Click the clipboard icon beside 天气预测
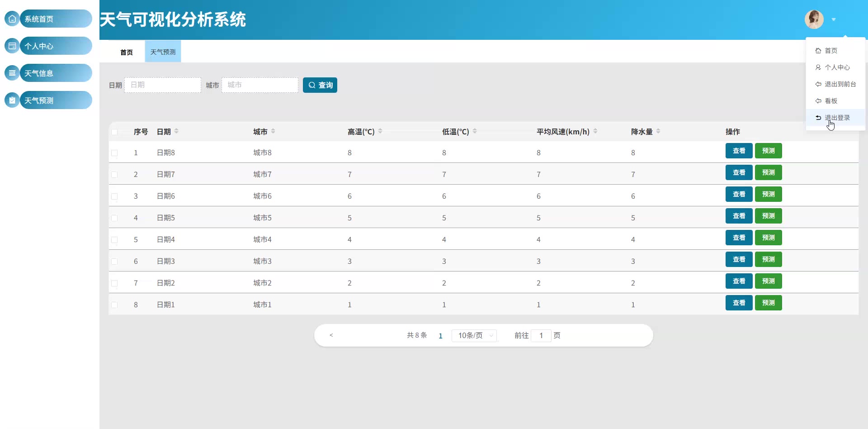Viewport: 868px width, 429px height. (x=12, y=100)
